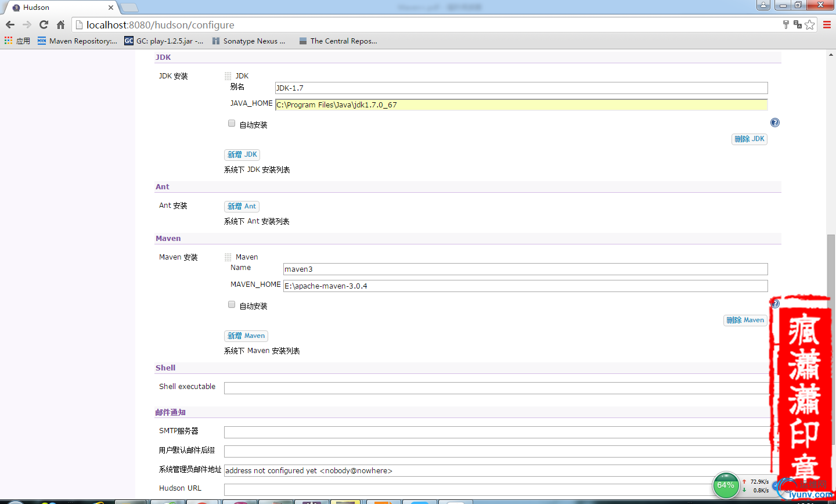Focus the JDK 别名 field with JDK-1.7
Screen dimensions: 836x504
click(521, 88)
